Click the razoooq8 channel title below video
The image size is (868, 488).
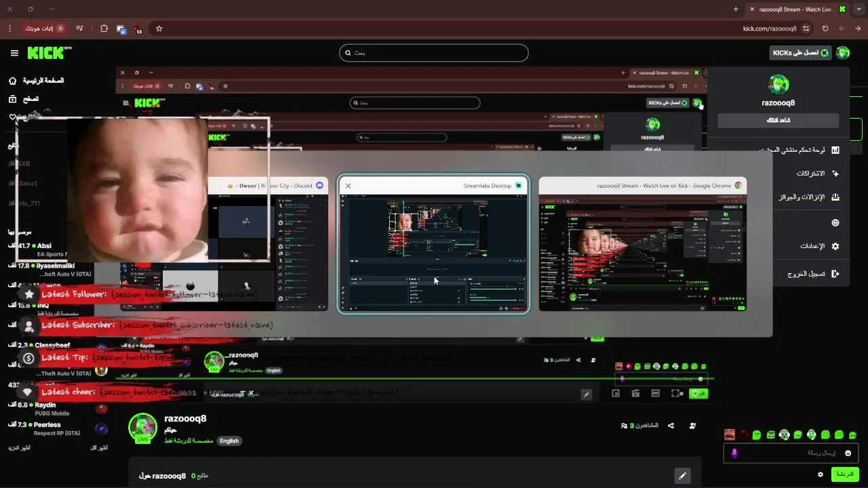(185, 418)
